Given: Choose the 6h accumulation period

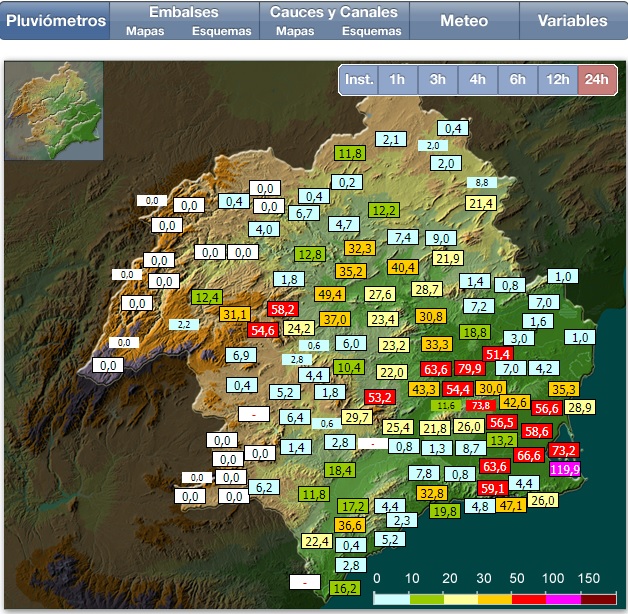Looking at the screenshot, I should pyautogui.click(x=517, y=80).
